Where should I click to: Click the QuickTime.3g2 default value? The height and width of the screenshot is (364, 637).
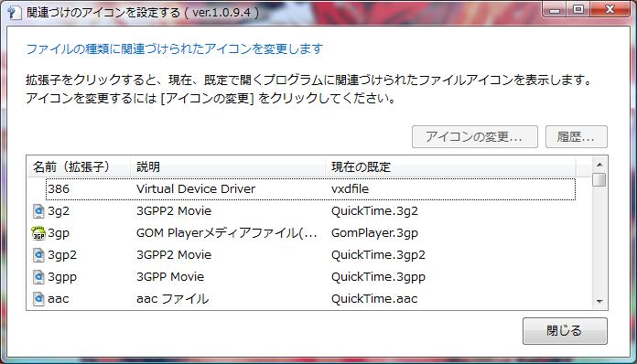[374, 211]
